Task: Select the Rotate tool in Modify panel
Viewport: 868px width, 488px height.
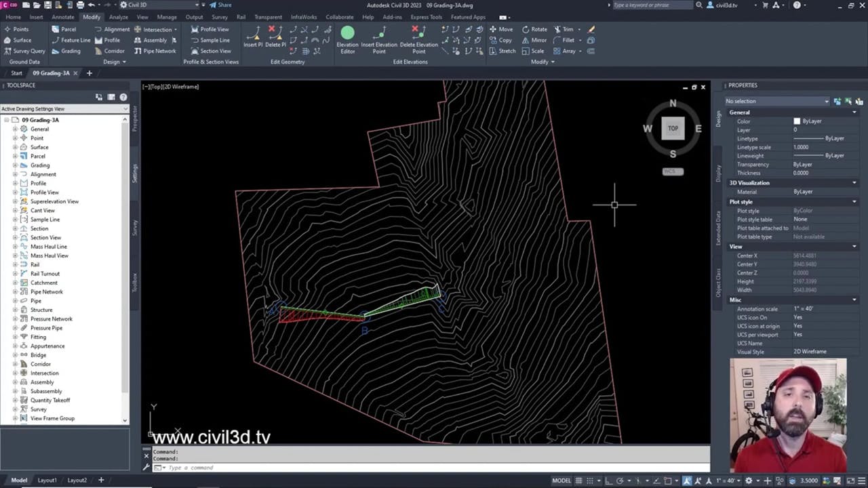Action: (x=534, y=29)
